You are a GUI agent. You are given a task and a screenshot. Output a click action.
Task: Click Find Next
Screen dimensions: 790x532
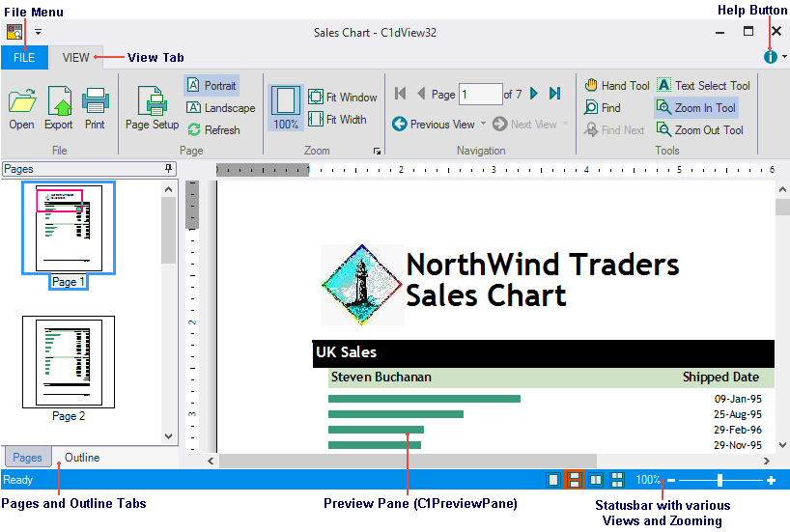click(x=613, y=130)
